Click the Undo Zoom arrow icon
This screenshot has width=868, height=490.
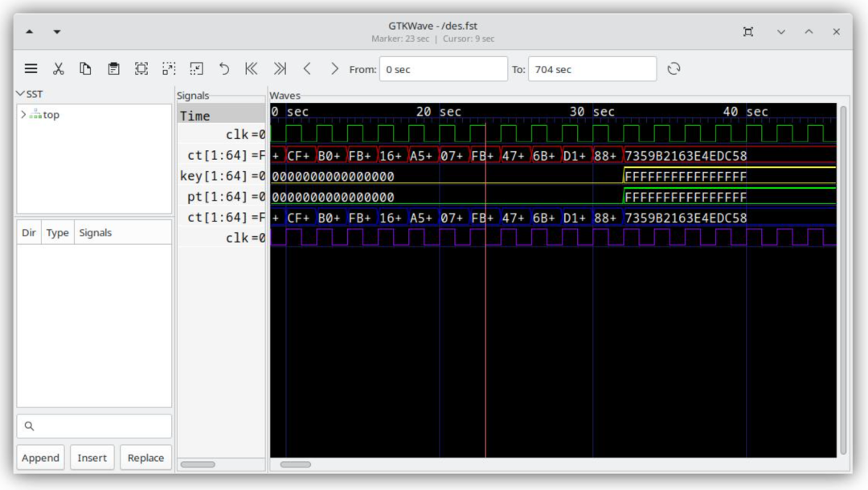224,69
